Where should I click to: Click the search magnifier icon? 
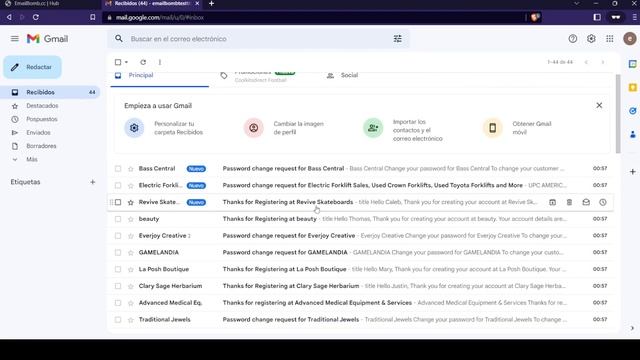coord(119,39)
